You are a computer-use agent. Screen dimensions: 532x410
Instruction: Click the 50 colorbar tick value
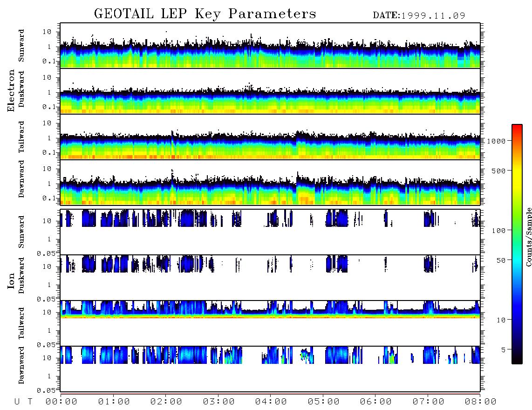point(501,260)
